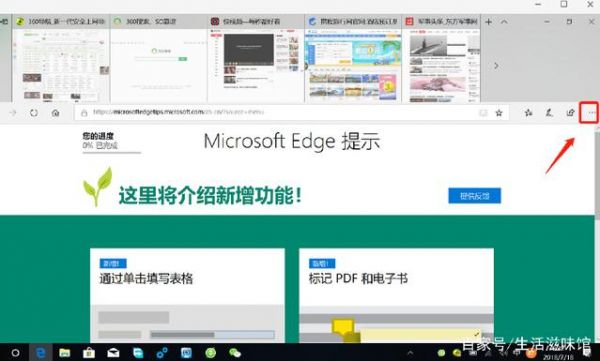Image resolution: width=600 pixels, height=361 pixels.
Task: Open 通过单击填写表格 tip card
Action: click(188, 295)
